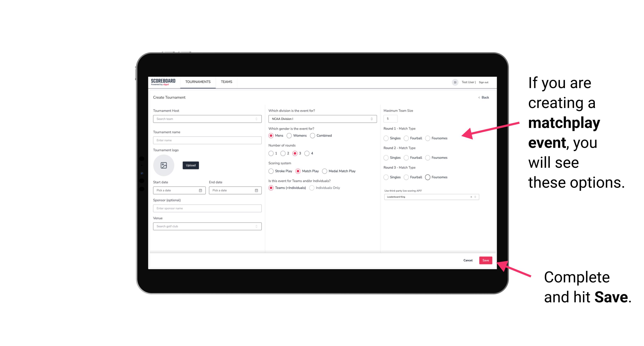The width and height of the screenshot is (644, 346).
Task: Click the tournament image upload icon
Action: (x=164, y=166)
